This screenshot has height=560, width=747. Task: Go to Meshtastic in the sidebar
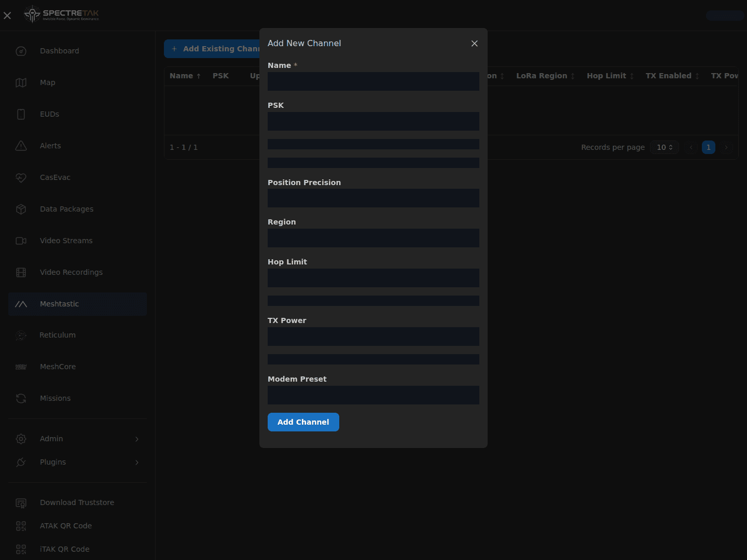pos(78,304)
